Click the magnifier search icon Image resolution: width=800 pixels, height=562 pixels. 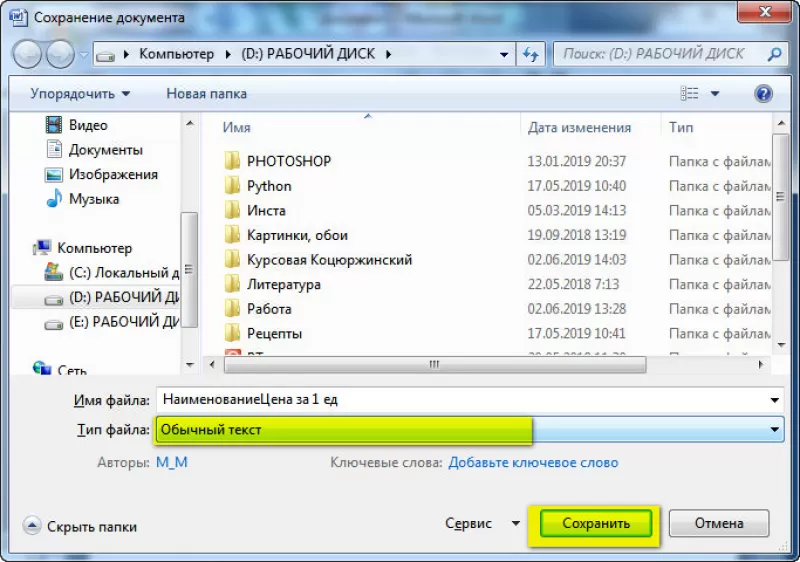tap(774, 54)
